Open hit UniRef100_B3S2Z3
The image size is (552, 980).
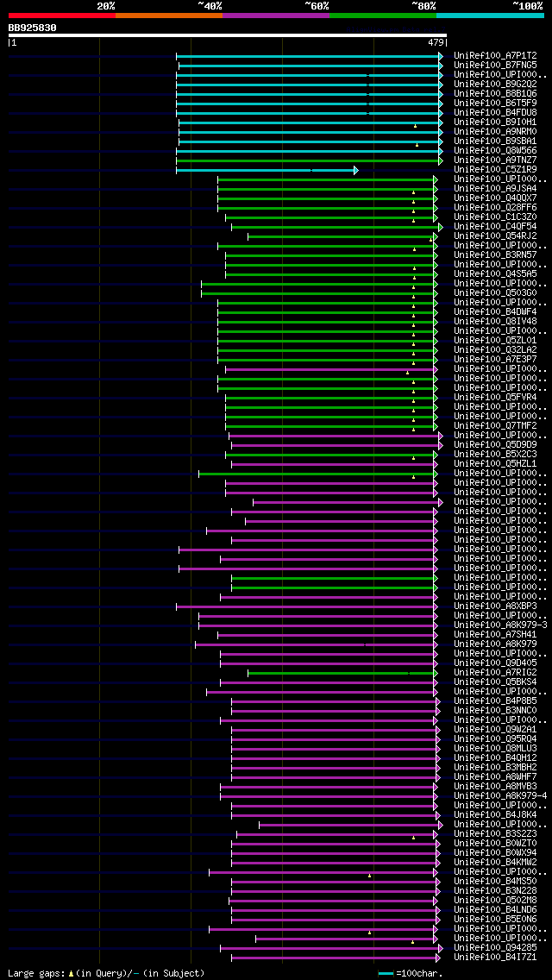[495, 834]
